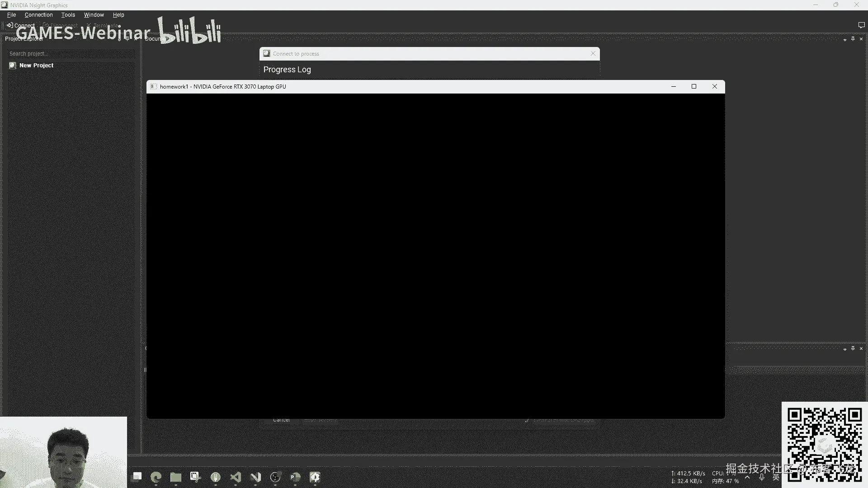
Task: Select the New Project tree item
Action: click(x=36, y=66)
